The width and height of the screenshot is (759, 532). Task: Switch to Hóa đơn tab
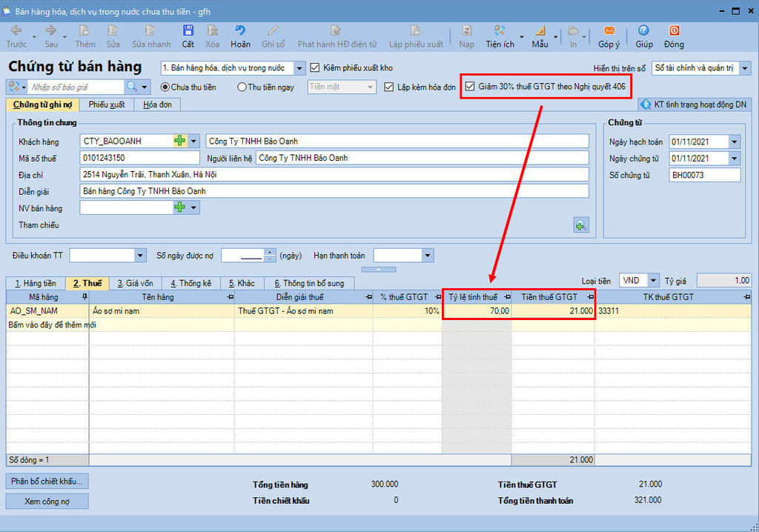pyautogui.click(x=157, y=104)
